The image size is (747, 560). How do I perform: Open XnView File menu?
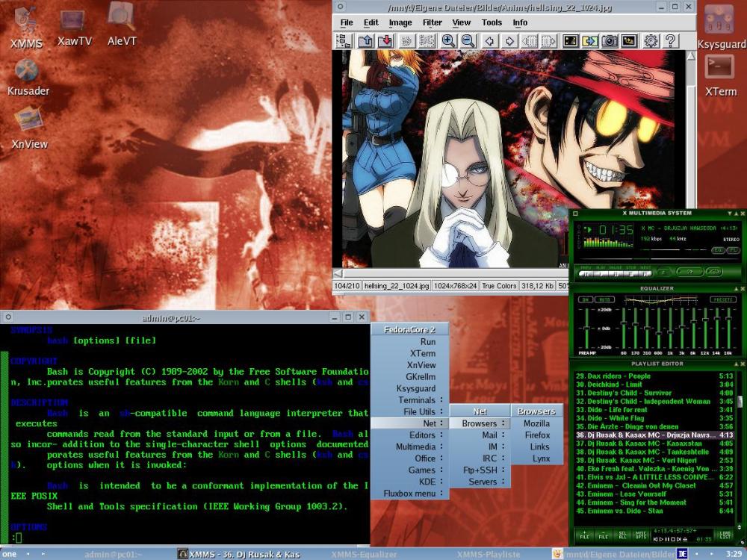pos(347,22)
